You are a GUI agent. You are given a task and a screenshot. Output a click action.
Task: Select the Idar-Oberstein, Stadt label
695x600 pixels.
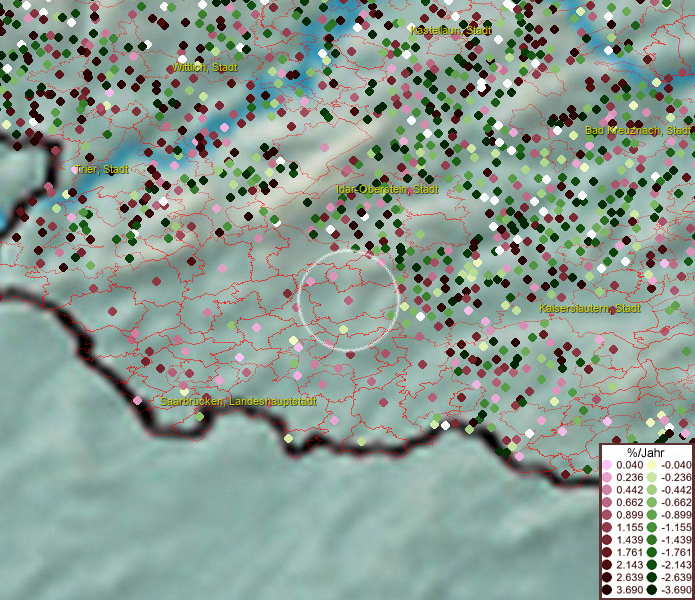tap(387, 189)
